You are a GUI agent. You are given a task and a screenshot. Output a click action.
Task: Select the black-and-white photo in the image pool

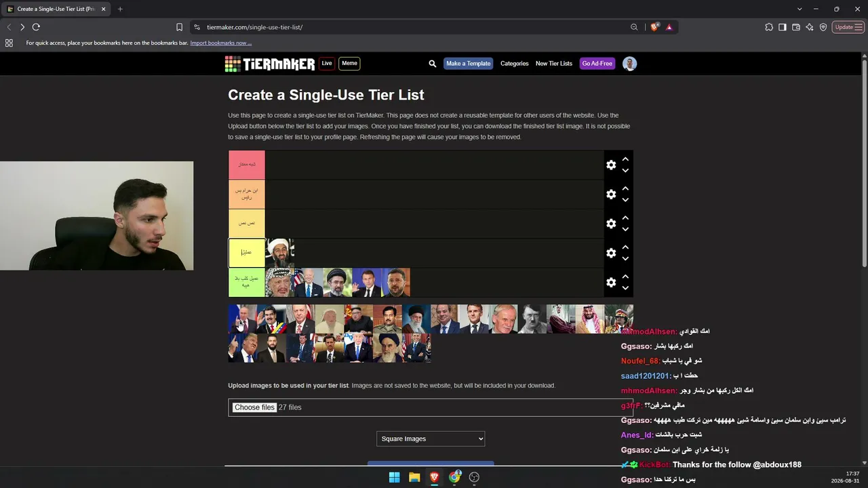tap(532, 319)
